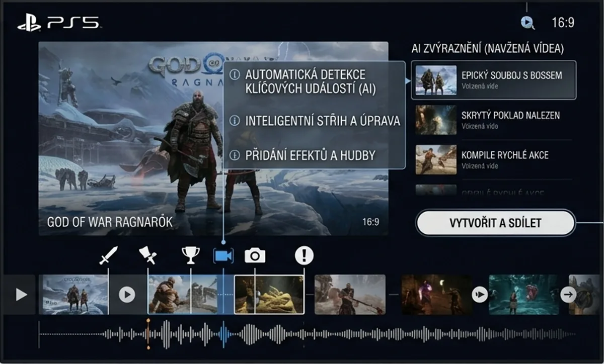This screenshot has height=364, width=604.
Task: Select the teal cave timeline clip
Action: (523, 295)
